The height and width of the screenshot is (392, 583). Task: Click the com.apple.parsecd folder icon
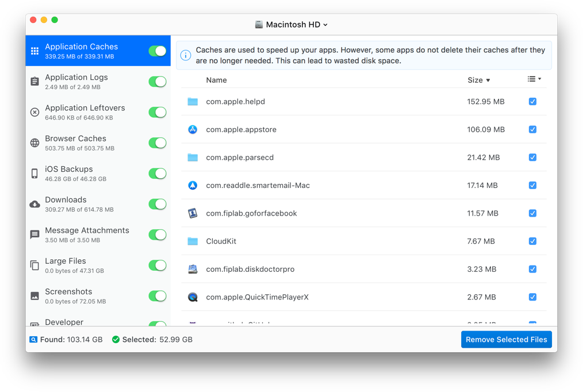coord(193,157)
